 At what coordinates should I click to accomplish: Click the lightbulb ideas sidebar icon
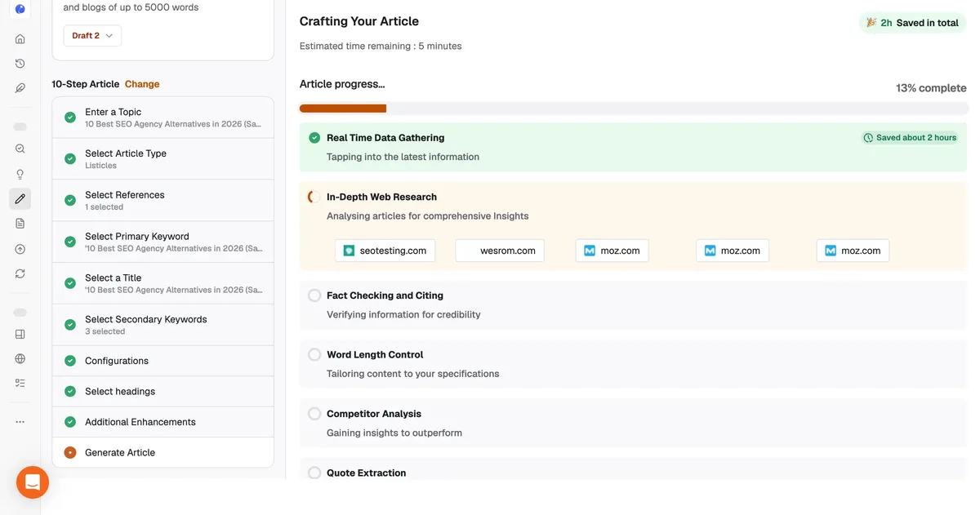click(x=20, y=174)
